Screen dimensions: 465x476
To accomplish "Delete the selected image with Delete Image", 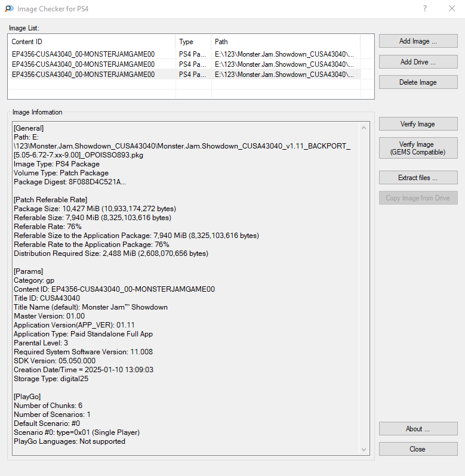I will (x=418, y=82).
